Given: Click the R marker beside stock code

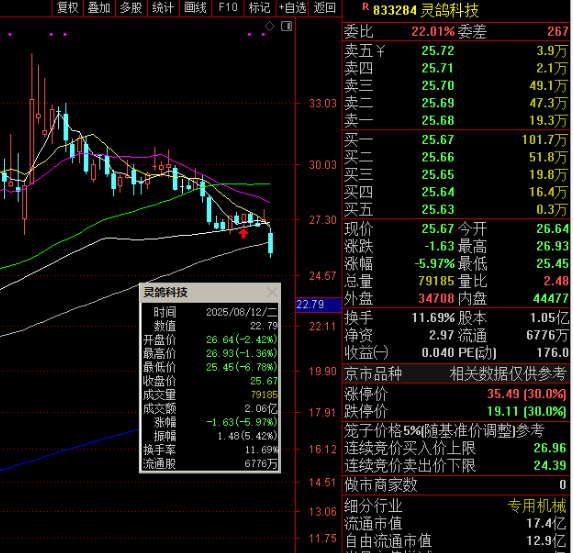Looking at the screenshot, I should point(365,7).
